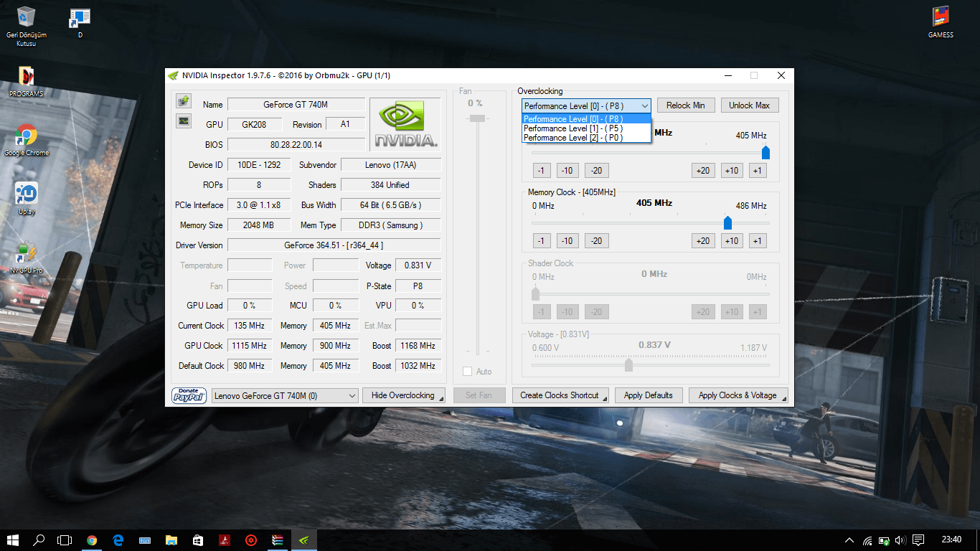Open the red gear taskbar app
The height and width of the screenshot is (551, 980).
[x=251, y=540]
